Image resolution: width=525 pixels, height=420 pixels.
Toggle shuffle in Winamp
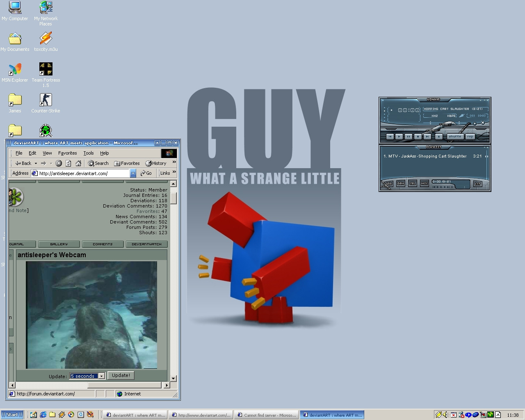pyautogui.click(x=455, y=137)
